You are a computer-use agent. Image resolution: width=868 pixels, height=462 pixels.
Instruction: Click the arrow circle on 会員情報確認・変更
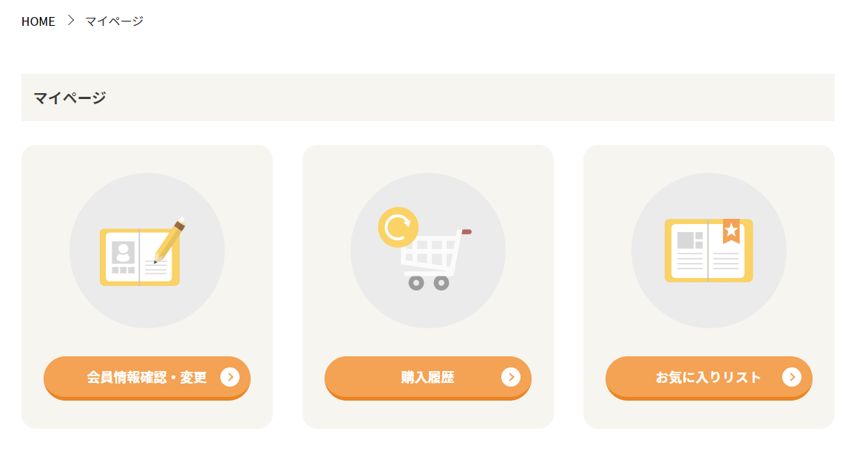(230, 377)
